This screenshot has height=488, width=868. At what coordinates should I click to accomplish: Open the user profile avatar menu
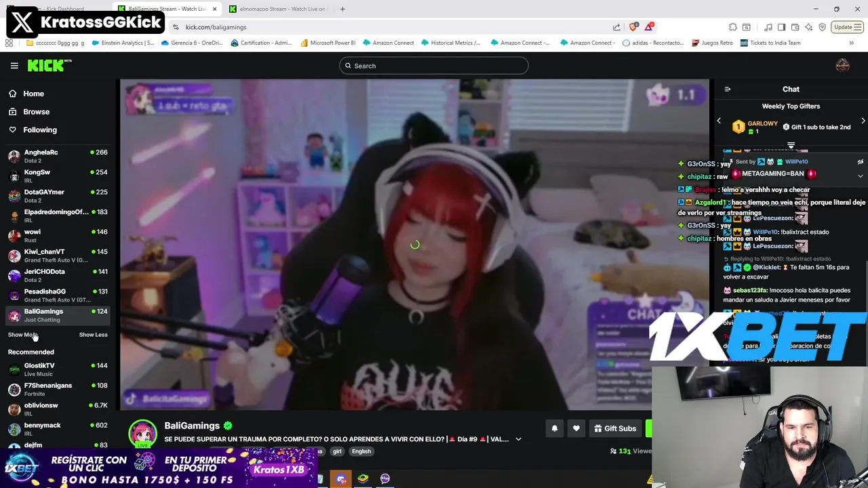coord(842,66)
